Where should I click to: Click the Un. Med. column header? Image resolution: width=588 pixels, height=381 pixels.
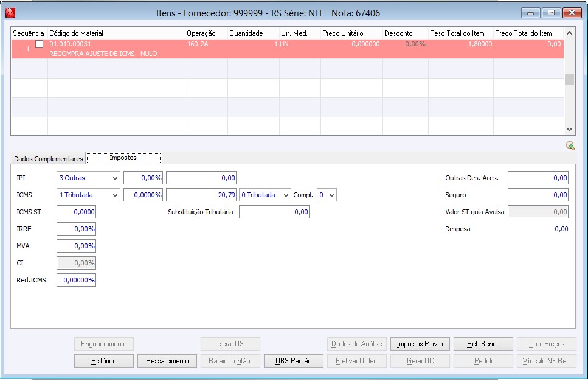click(300, 33)
